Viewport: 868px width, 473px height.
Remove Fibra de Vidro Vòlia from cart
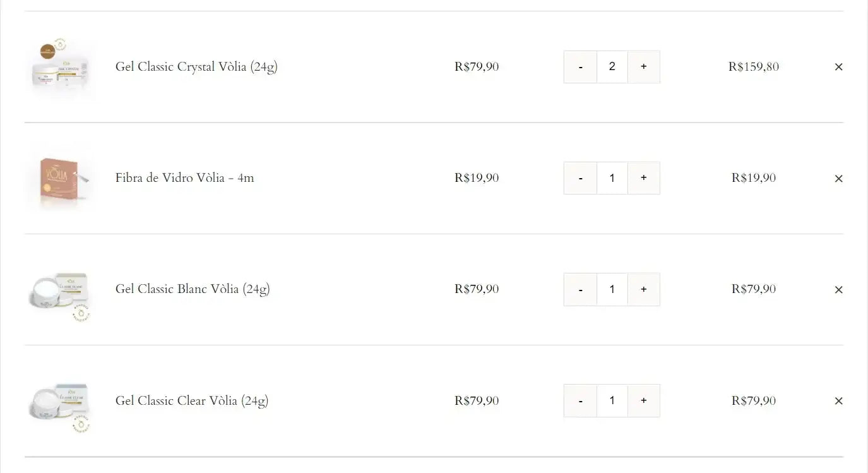click(x=838, y=179)
